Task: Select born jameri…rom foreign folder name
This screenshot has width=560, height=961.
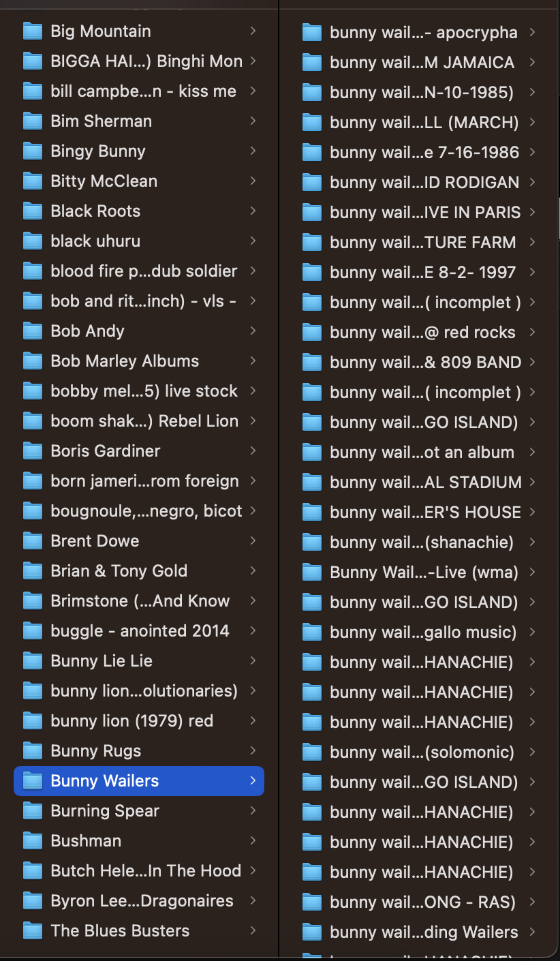Action: (x=144, y=481)
